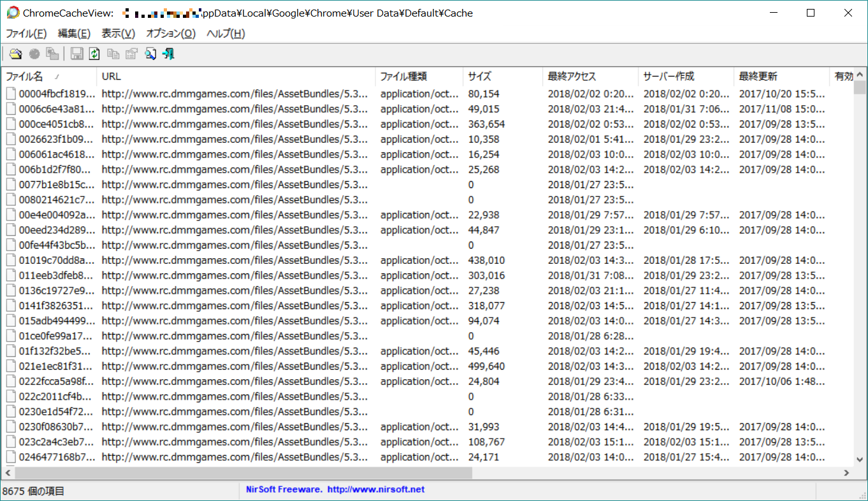
Task: Click the greyed-out properties toolbar icon
Action: click(132, 54)
